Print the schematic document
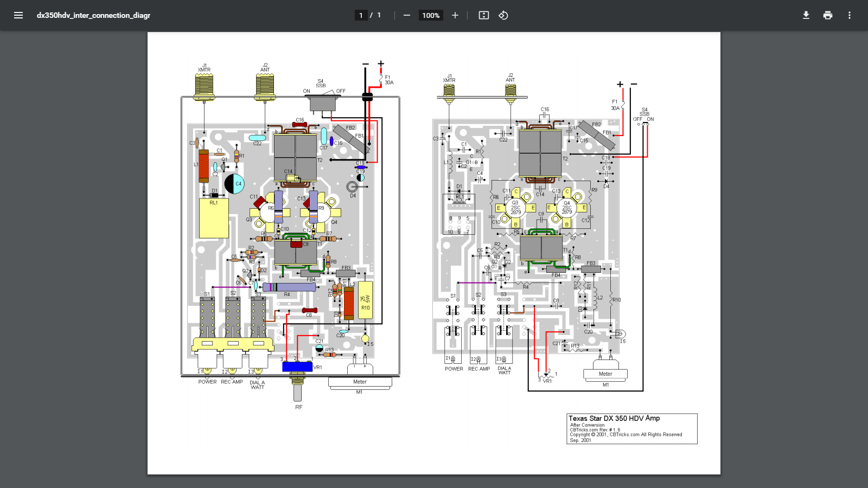 pos(827,15)
